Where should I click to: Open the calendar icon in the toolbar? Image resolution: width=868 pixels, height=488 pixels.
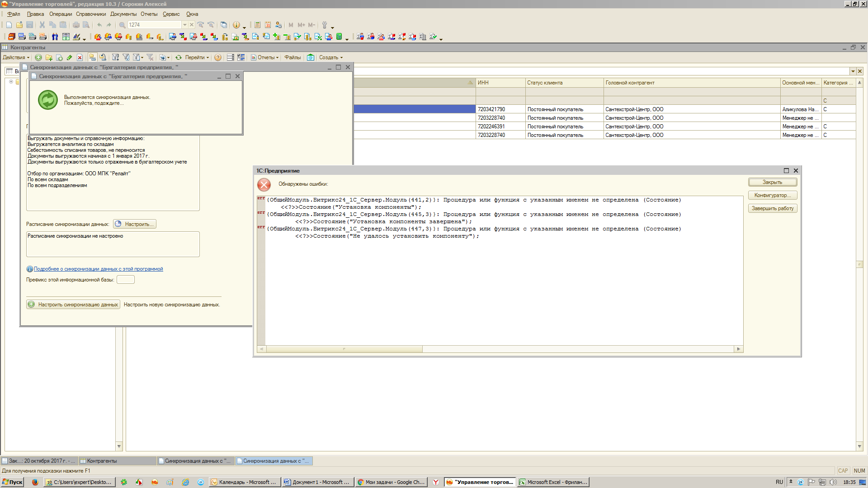pyautogui.click(x=268, y=25)
